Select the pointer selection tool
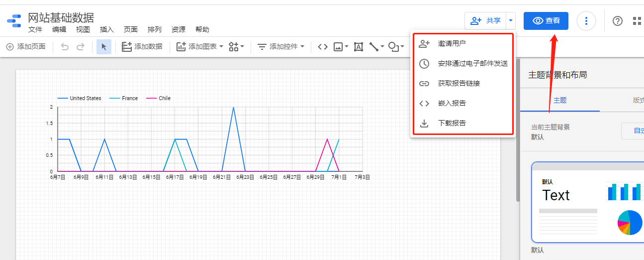This screenshot has width=644, height=260. coord(104,47)
